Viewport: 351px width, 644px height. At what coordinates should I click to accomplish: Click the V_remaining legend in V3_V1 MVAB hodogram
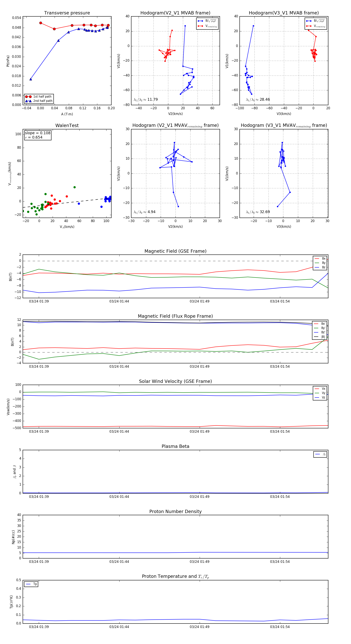coord(316,26)
